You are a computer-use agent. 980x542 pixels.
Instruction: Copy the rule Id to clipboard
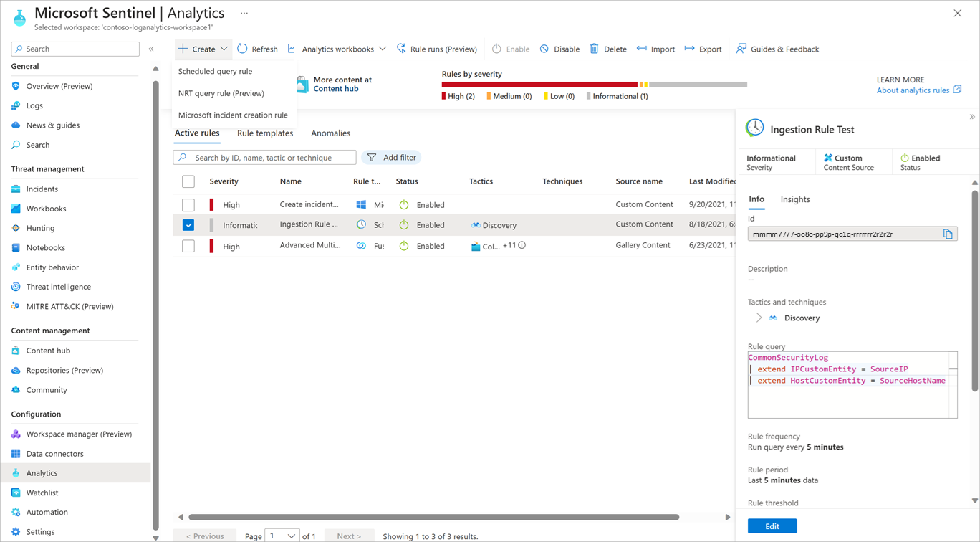click(x=948, y=234)
